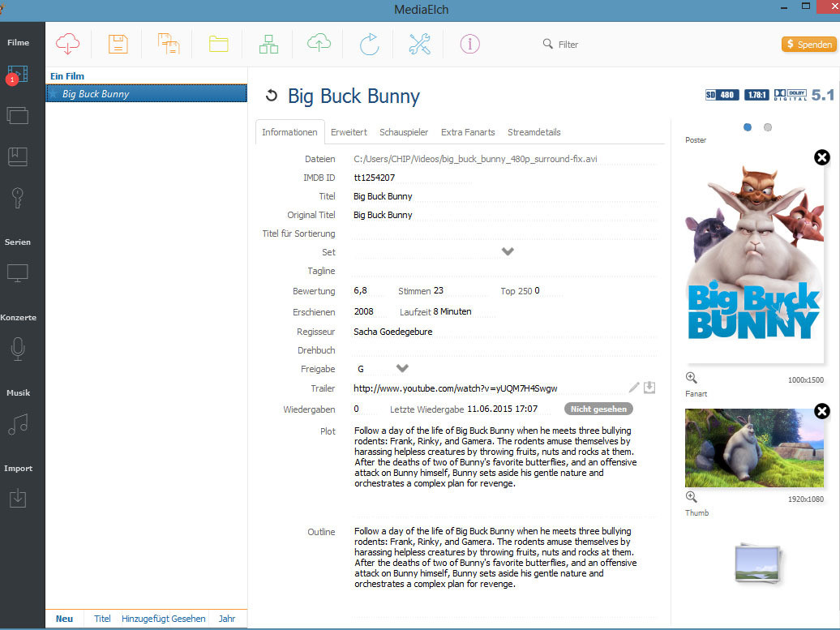
Task: Select the second gray image page dot
Action: pyautogui.click(x=768, y=127)
